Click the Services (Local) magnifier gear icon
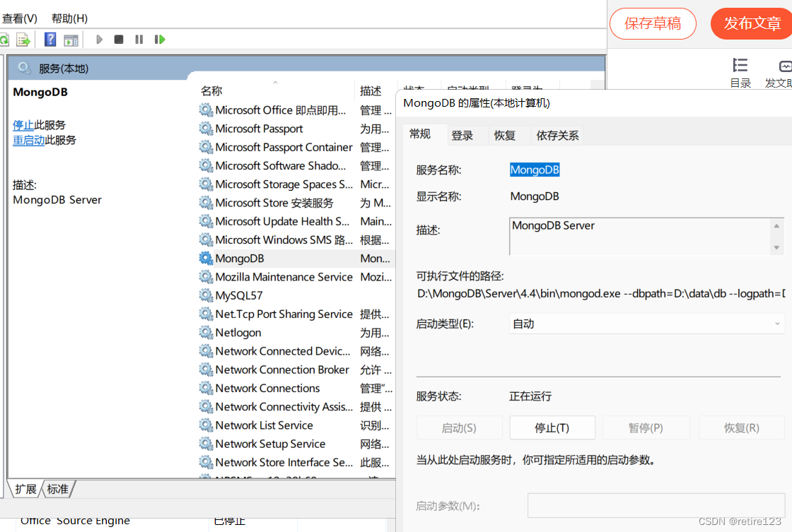This screenshot has height=532, width=792. 24,68
